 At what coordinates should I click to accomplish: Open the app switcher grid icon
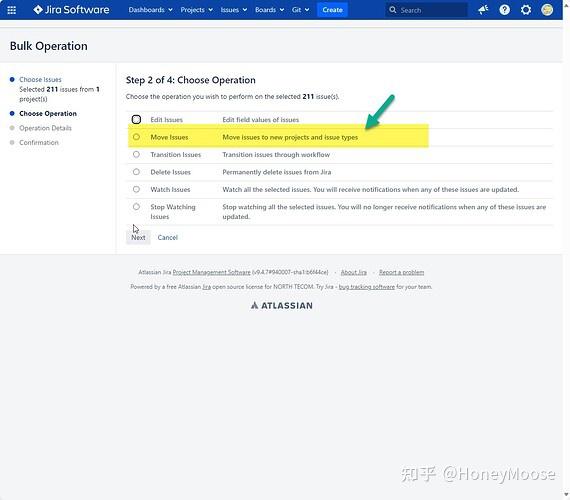click(12, 10)
